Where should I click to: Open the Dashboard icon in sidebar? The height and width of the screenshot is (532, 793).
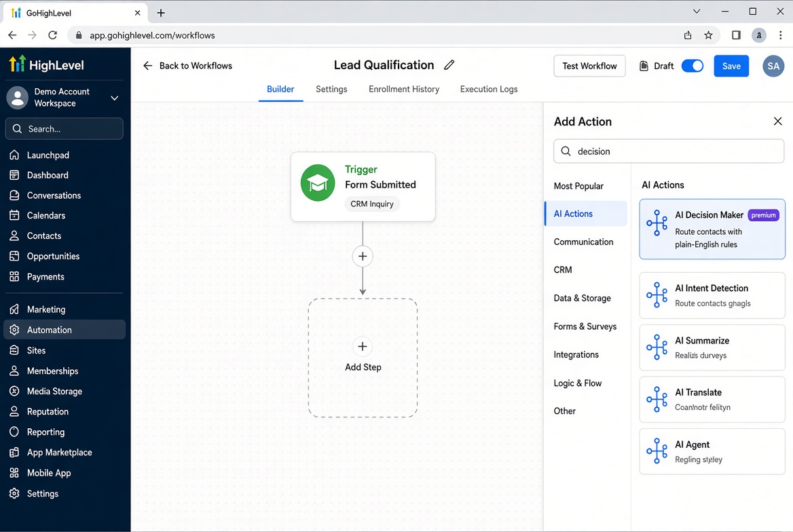coord(14,175)
